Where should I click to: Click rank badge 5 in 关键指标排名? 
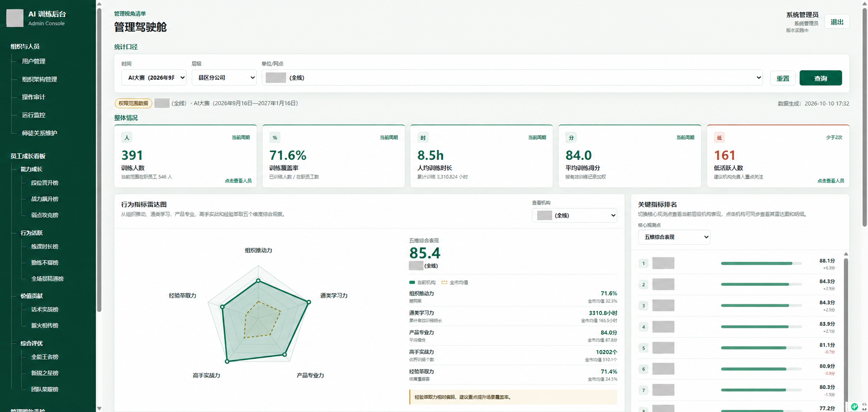click(x=643, y=348)
